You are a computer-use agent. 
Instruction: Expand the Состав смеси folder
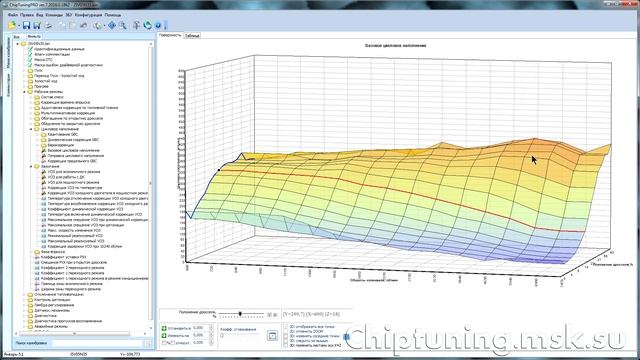click(31, 97)
